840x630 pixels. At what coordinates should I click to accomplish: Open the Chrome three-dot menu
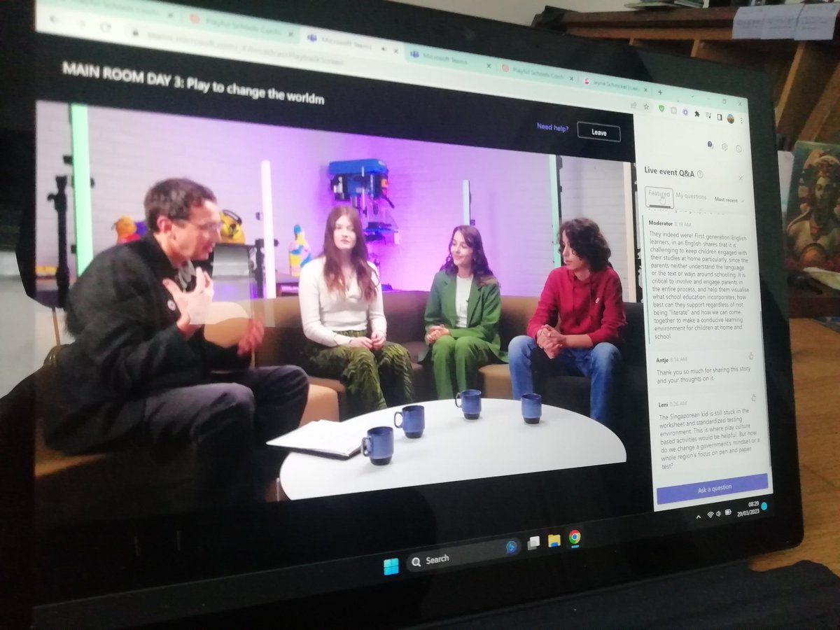741,121
